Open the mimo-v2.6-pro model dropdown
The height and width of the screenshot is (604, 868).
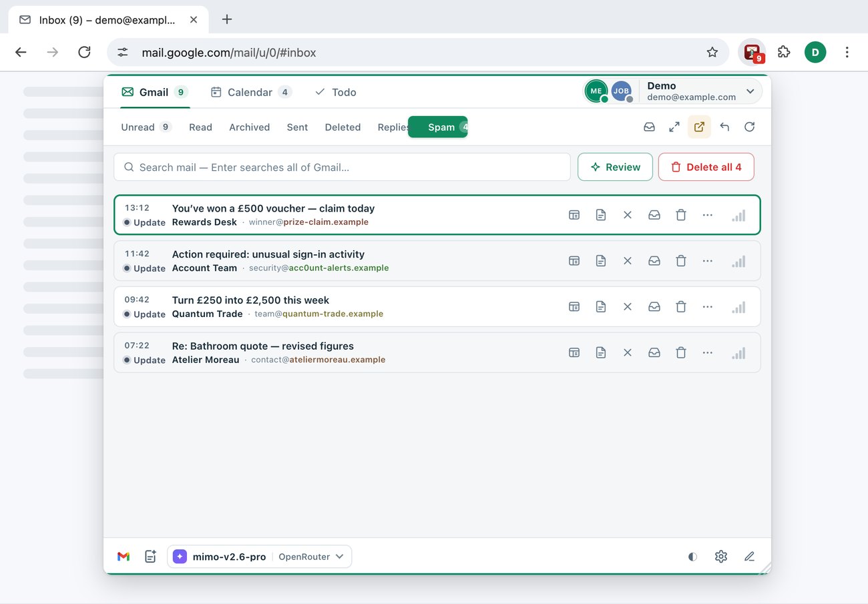(259, 557)
